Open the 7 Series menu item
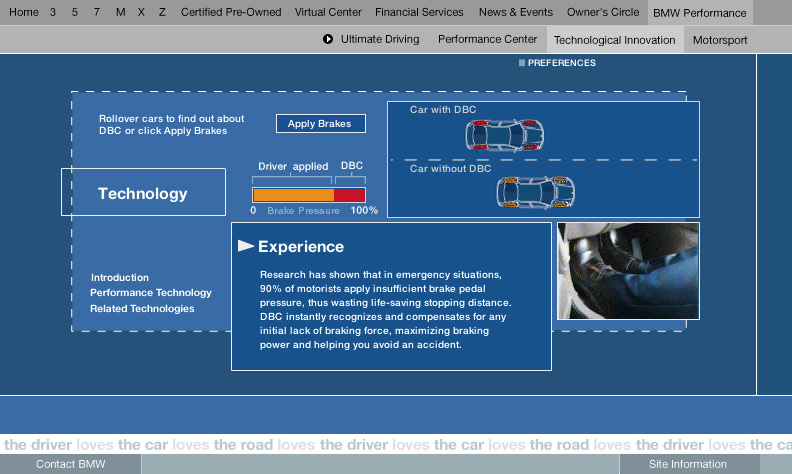The height and width of the screenshot is (474, 792). [96, 12]
